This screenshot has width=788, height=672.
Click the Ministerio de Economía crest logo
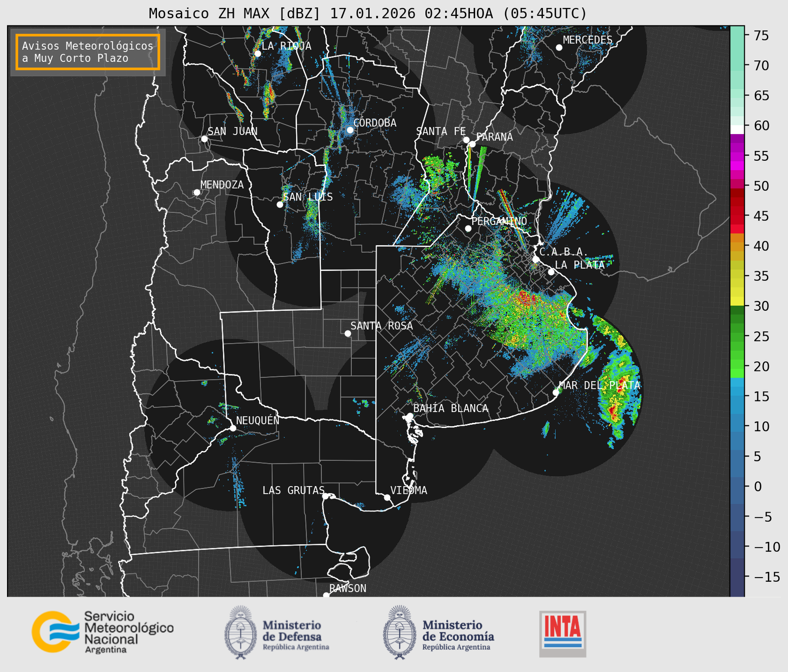coord(399,632)
